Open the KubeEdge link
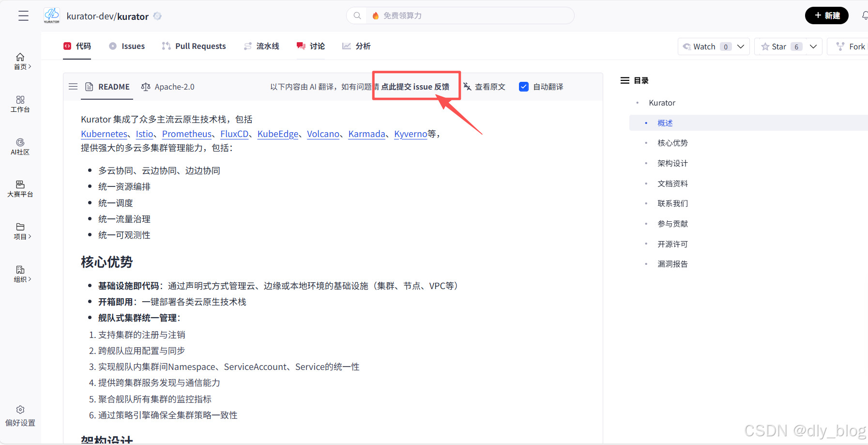 tap(278, 134)
